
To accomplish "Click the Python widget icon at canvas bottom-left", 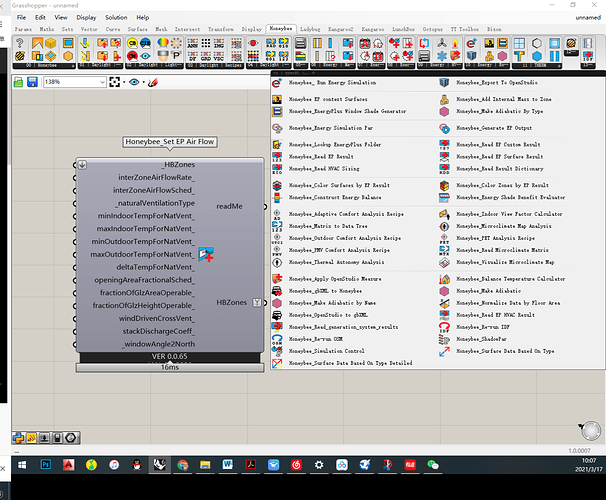I will 18,437.
